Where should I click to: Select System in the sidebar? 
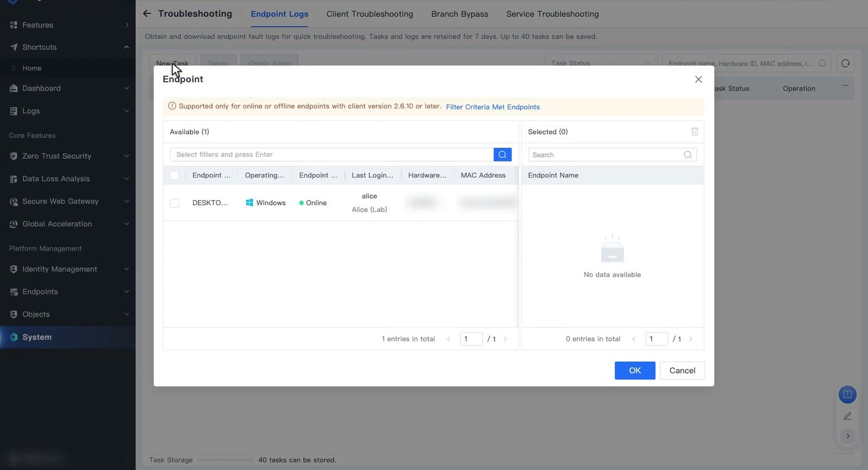click(x=68, y=337)
